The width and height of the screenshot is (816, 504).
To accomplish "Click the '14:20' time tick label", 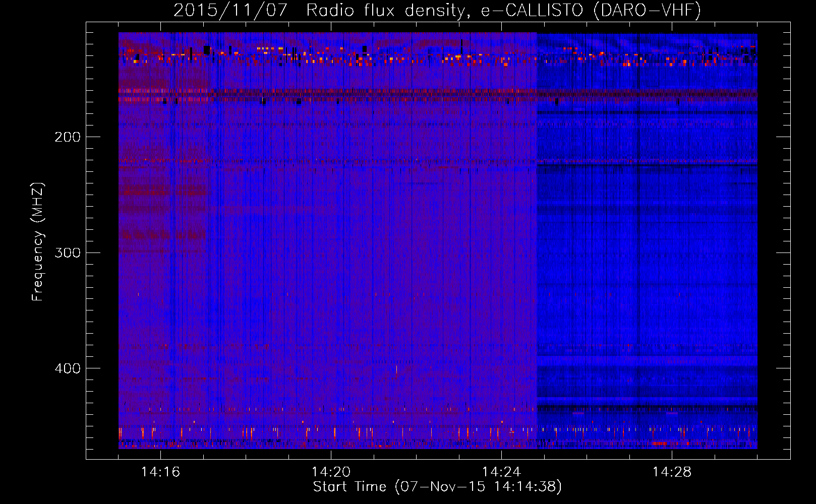I will (x=331, y=472).
